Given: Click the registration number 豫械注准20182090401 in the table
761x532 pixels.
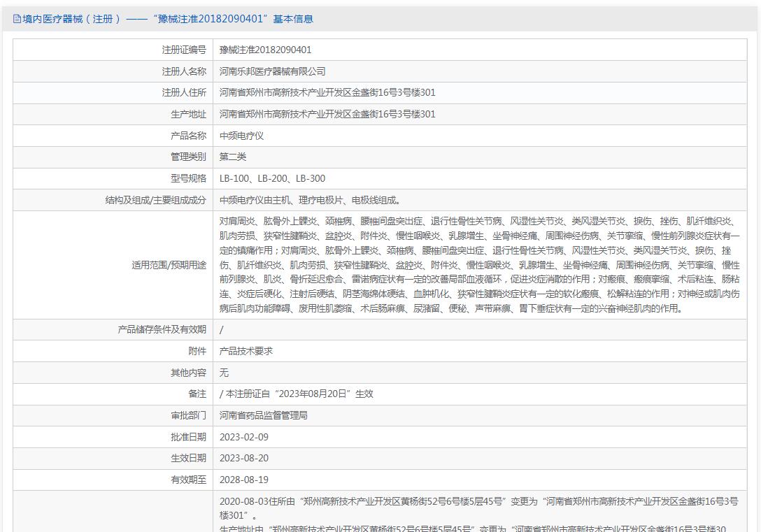Looking at the screenshot, I should [265, 50].
